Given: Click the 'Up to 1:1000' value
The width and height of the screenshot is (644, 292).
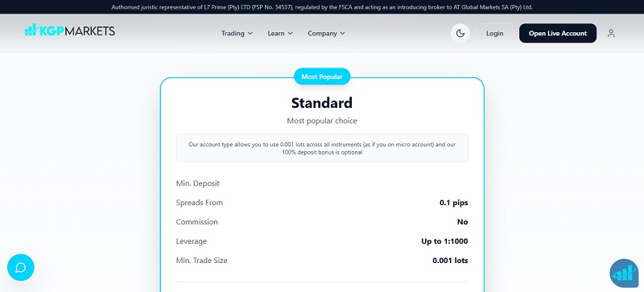Looking at the screenshot, I should tap(444, 241).
